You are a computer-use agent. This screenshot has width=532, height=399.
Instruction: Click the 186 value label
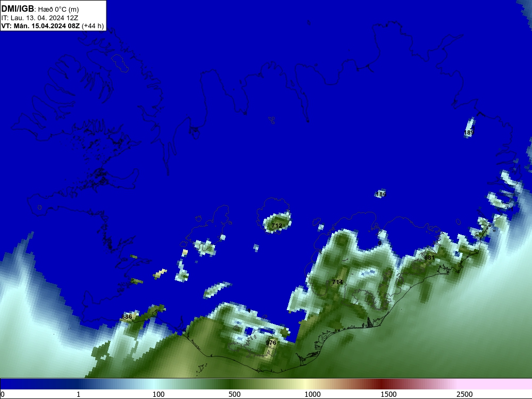381,194
